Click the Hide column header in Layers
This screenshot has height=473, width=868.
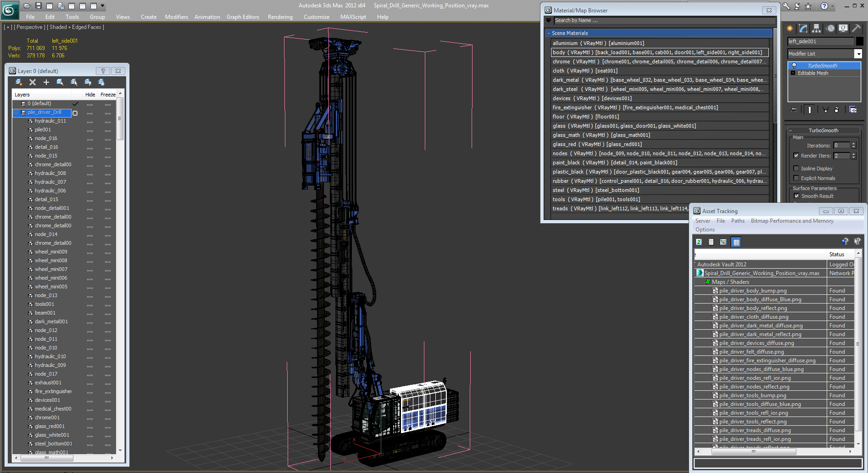[90, 95]
